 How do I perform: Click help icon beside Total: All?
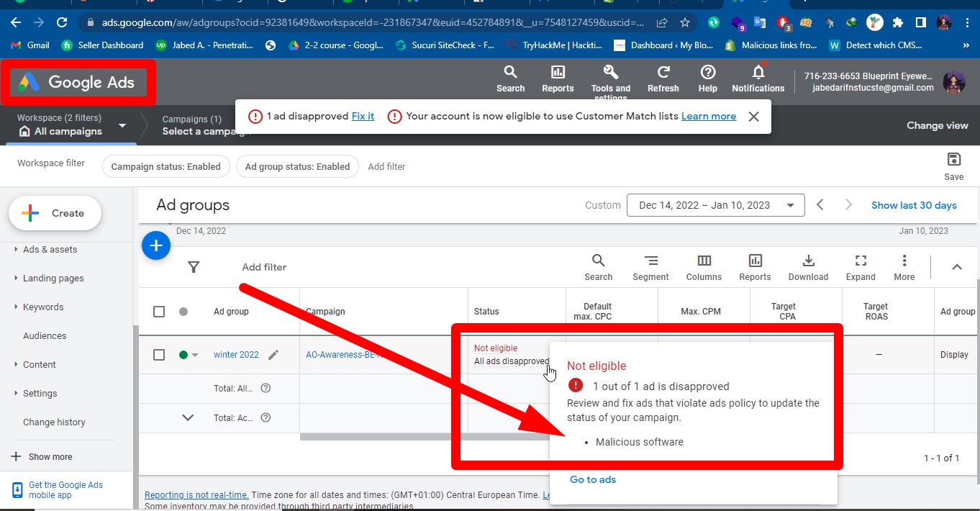pos(266,389)
